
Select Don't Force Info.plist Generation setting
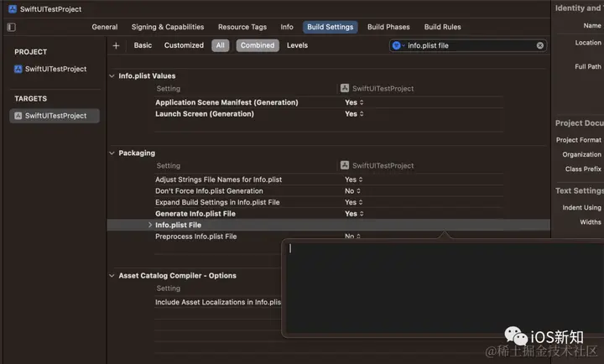point(209,191)
